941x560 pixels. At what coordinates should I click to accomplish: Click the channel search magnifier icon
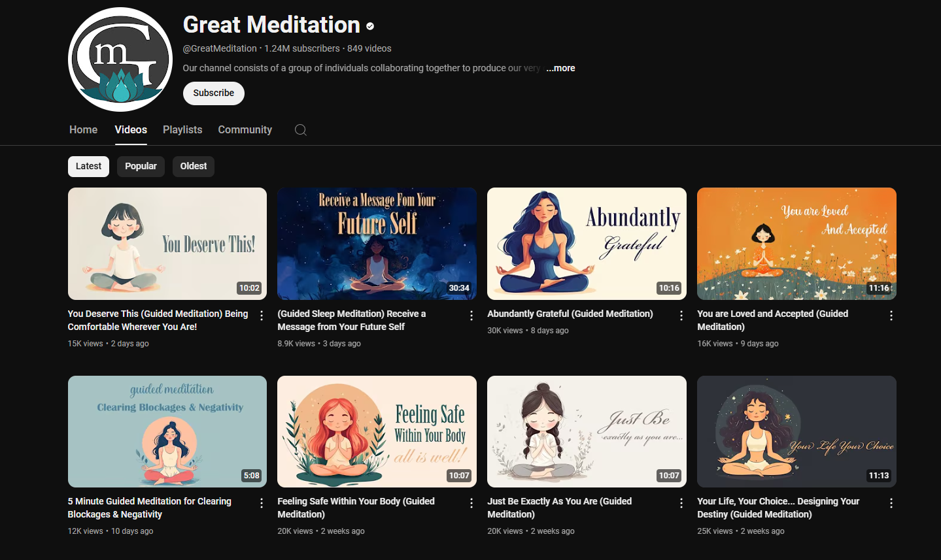pyautogui.click(x=301, y=129)
